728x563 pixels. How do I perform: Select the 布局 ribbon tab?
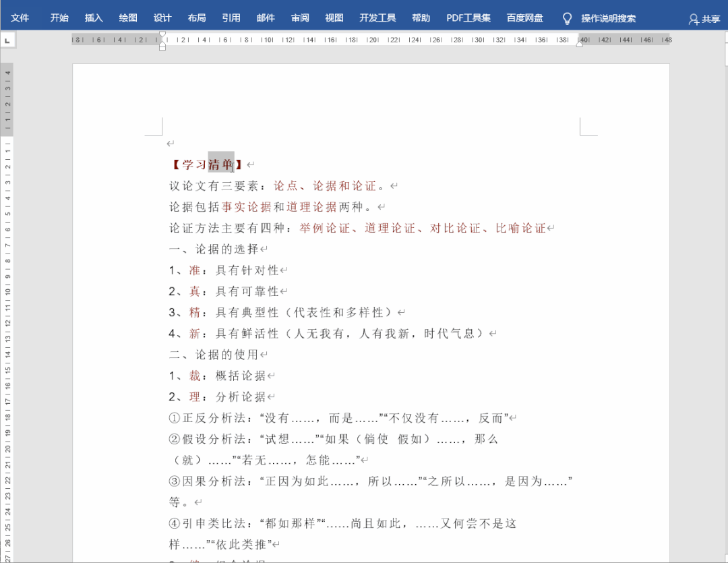[x=197, y=18]
